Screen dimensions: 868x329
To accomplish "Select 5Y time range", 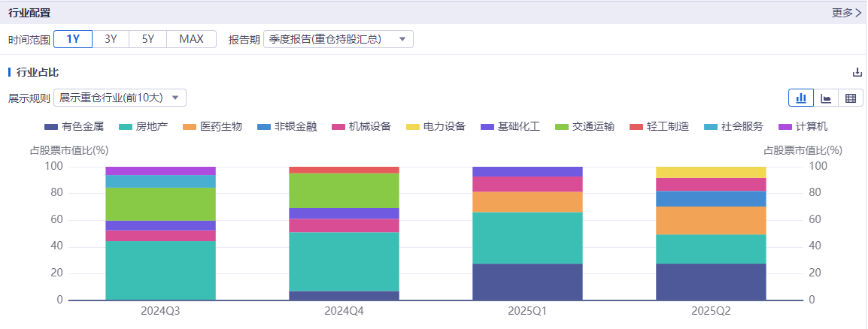I will [148, 39].
